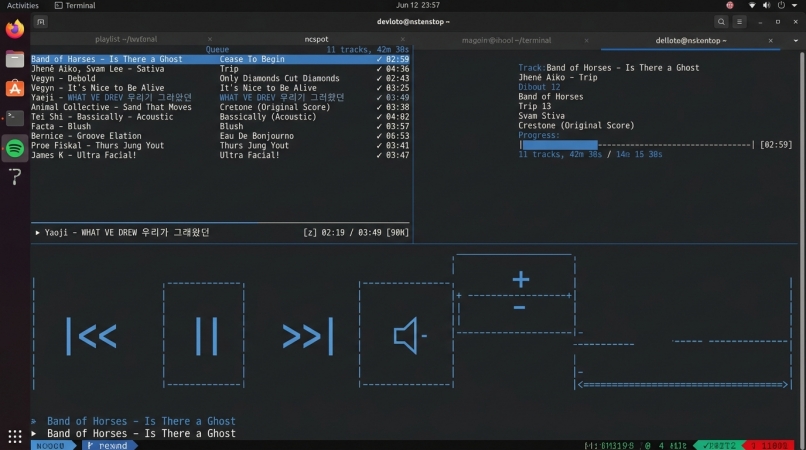
Task: Skip to the next track
Action: (308, 336)
